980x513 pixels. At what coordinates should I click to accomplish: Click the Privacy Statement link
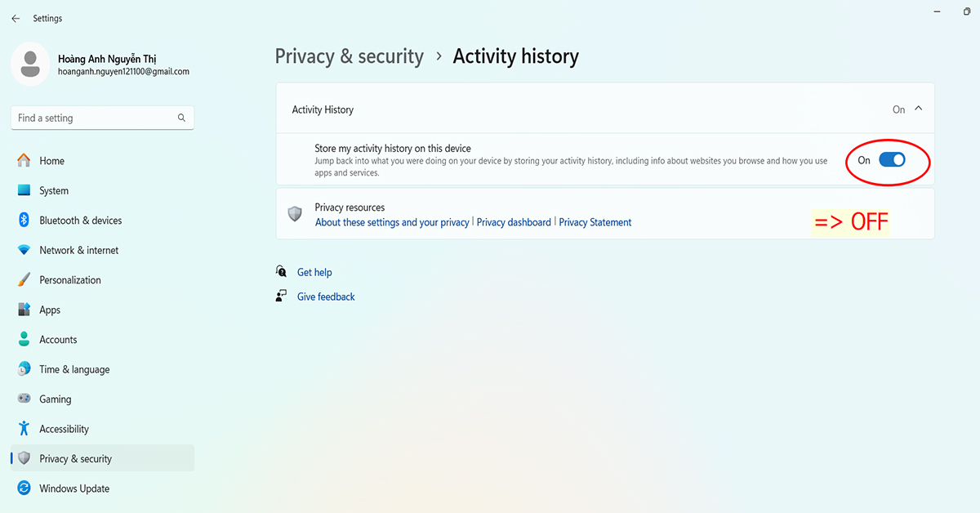click(x=595, y=222)
